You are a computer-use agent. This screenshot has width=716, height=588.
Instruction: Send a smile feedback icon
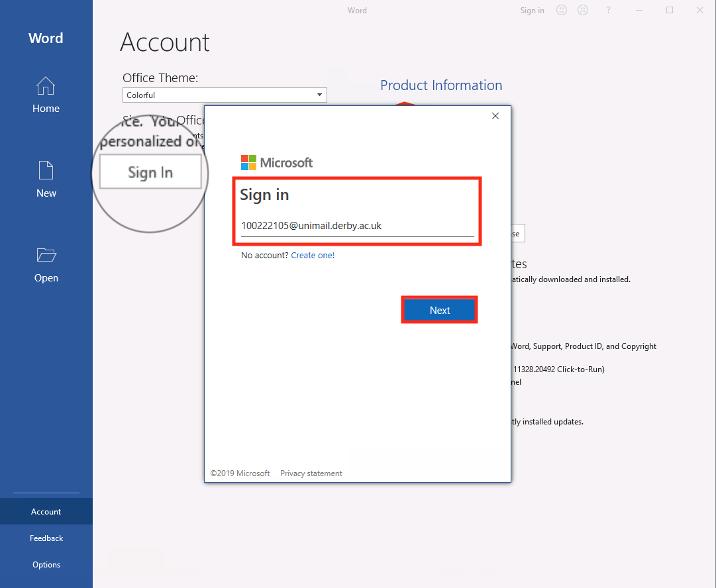[561, 10]
